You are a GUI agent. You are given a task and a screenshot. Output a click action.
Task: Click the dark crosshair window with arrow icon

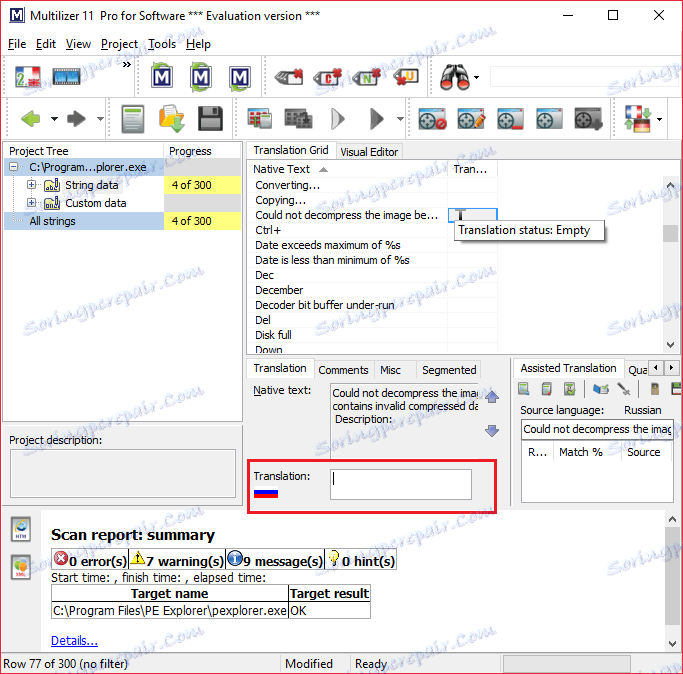[x=588, y=119]
